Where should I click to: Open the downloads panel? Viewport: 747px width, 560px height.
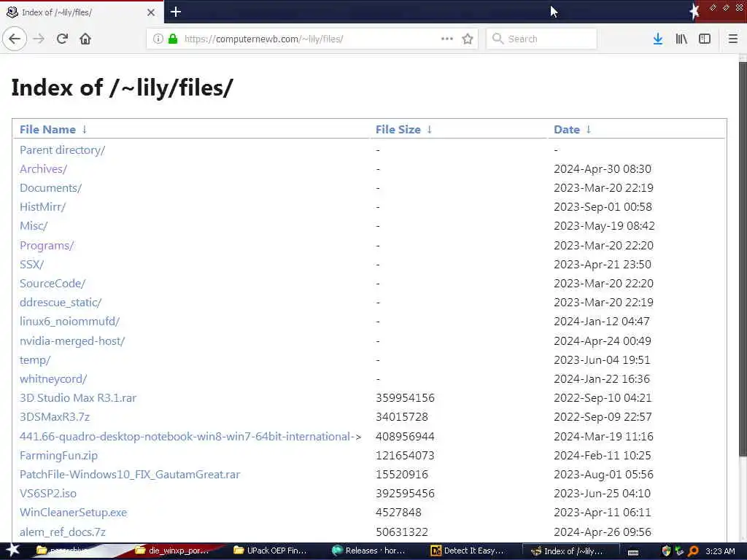657,39
